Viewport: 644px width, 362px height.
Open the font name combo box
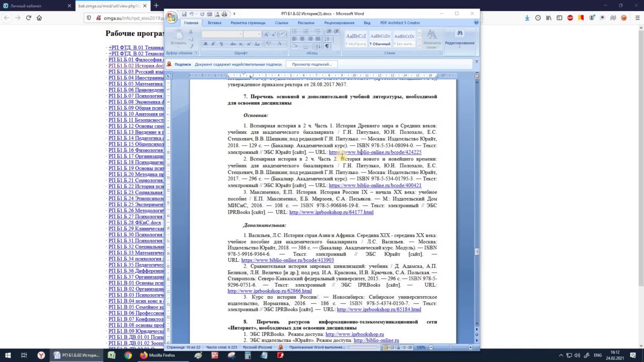(222, 34)
